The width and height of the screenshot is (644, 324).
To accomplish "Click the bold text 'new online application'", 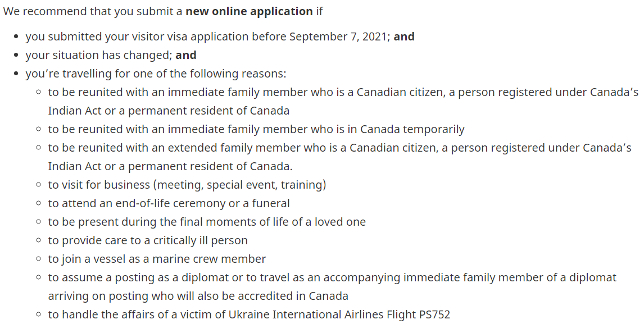I will click(x=249, y=11).
